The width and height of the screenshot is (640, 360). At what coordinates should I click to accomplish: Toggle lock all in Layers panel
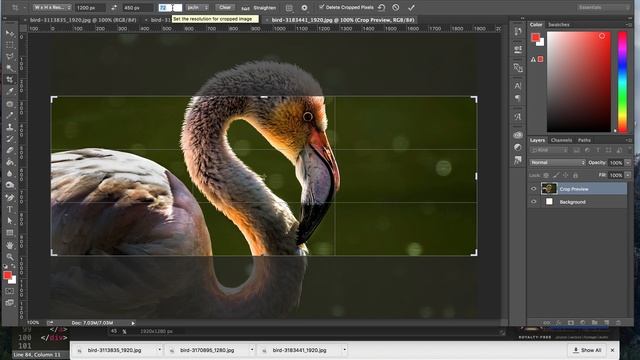[576, 175]
